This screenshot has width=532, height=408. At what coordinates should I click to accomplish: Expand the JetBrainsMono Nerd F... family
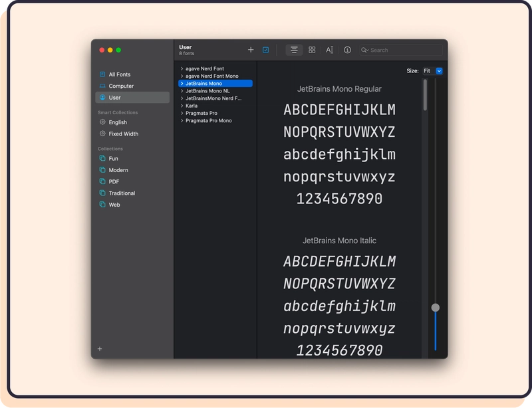182,98
